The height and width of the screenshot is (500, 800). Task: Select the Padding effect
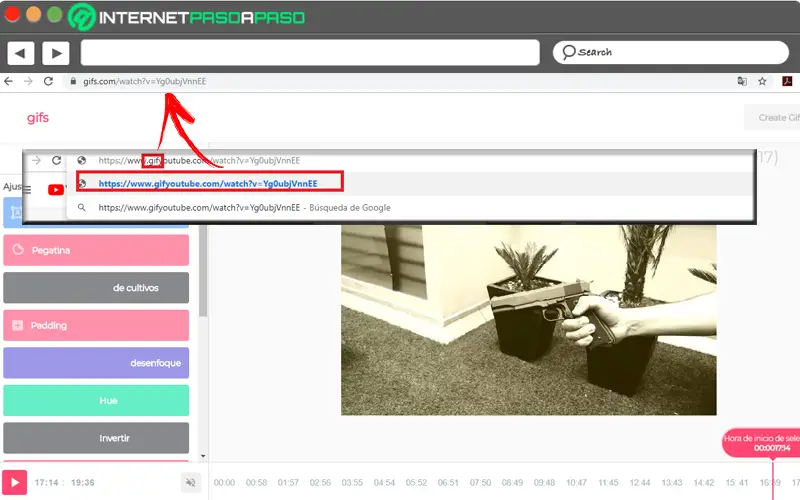(x=96, y=325)
